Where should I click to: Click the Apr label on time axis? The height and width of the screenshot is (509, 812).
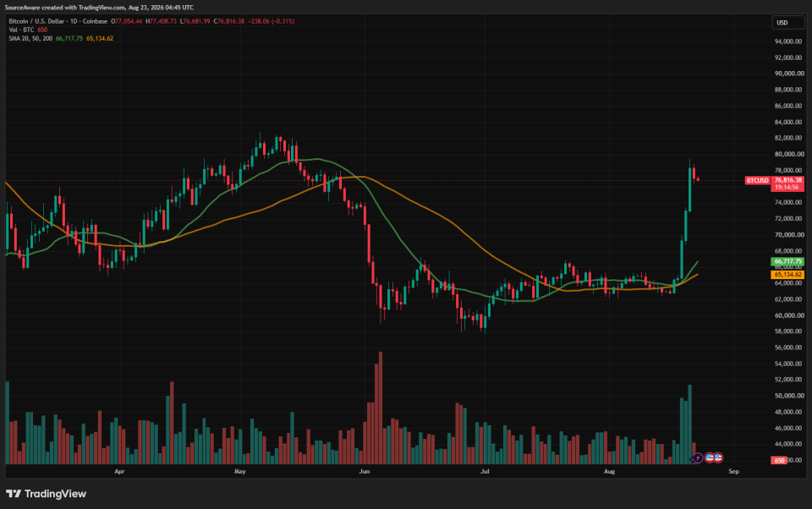click(x=119, y=471)
